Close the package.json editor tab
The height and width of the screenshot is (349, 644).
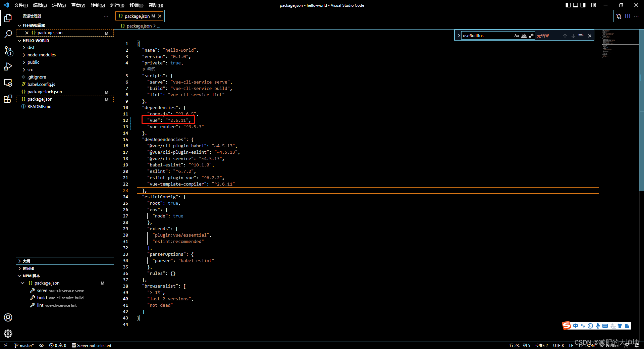(160, 16)
